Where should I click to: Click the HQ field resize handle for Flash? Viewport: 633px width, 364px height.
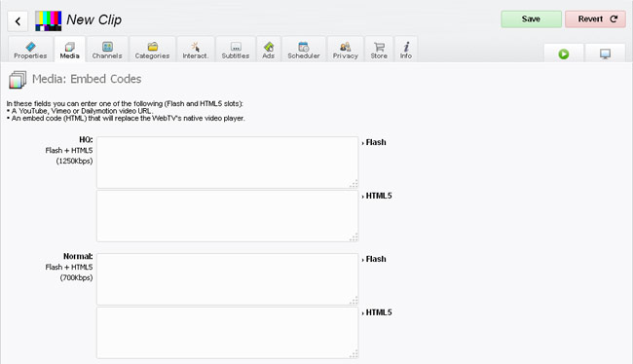tap(354, 184)
